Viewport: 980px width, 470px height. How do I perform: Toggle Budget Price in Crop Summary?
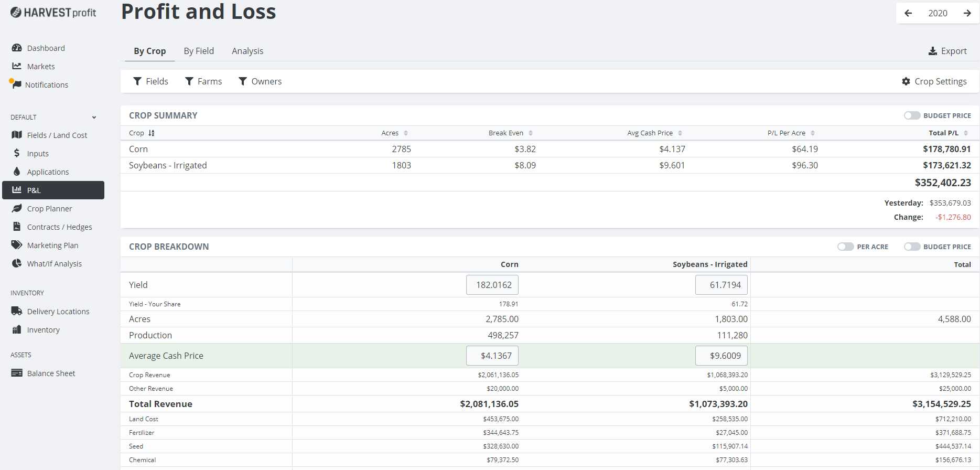click(912, 115)
